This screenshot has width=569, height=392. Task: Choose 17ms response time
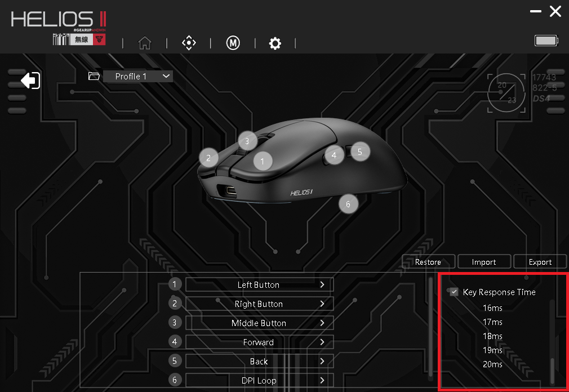click(492, 322)
